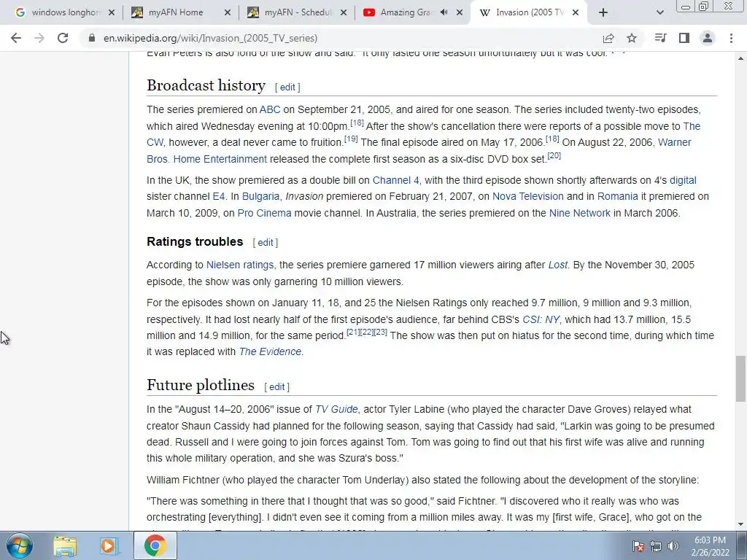Launch Windows Media Player from taskbar
The width and height of the screenshot is (747, 560).
[109, 546]
